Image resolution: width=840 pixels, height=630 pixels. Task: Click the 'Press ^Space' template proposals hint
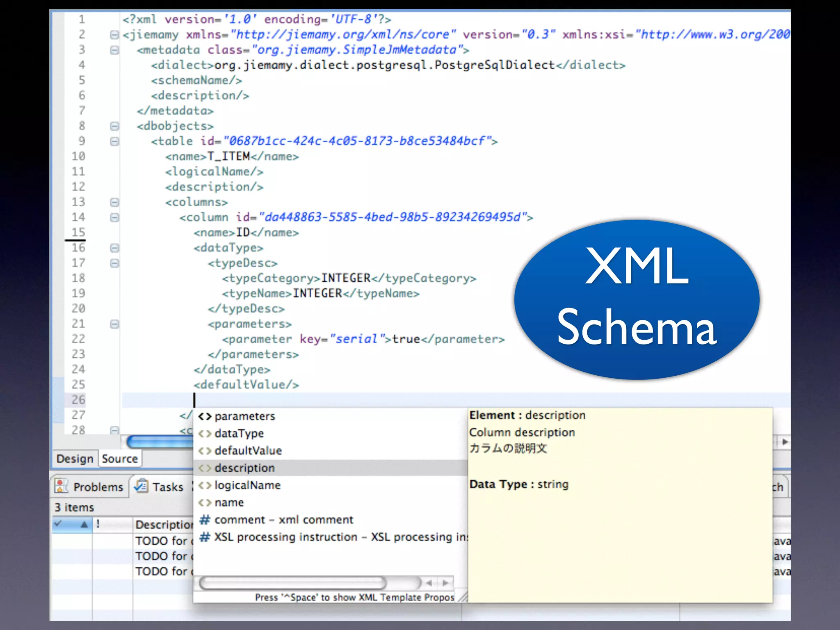tap(354, 597)
